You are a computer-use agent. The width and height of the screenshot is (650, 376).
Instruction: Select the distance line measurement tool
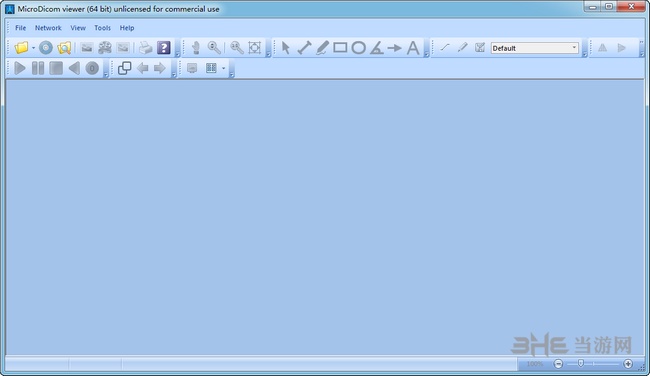click(x=304, y=48)
